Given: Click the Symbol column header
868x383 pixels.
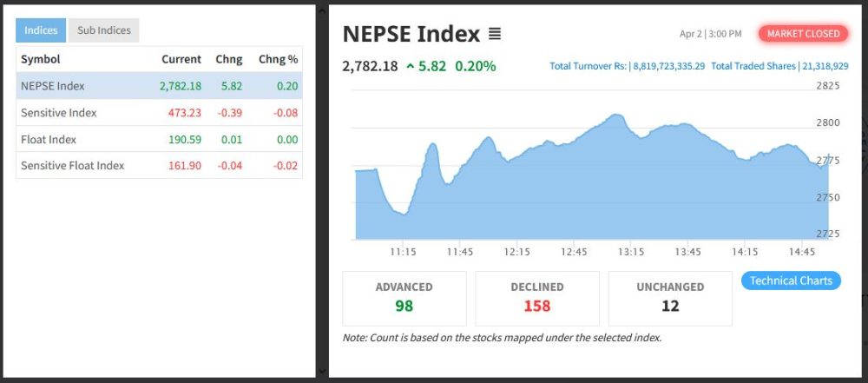Looking at the screenshot, I should click(40, 59).
